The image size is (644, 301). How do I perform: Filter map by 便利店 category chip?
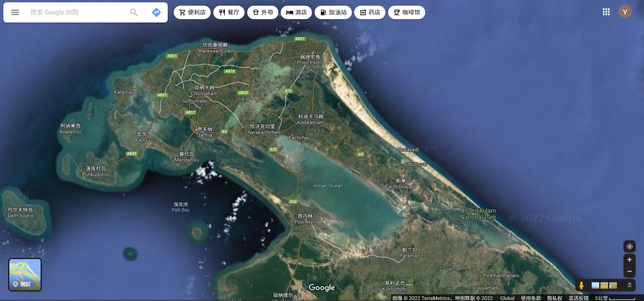coord(192,12)
